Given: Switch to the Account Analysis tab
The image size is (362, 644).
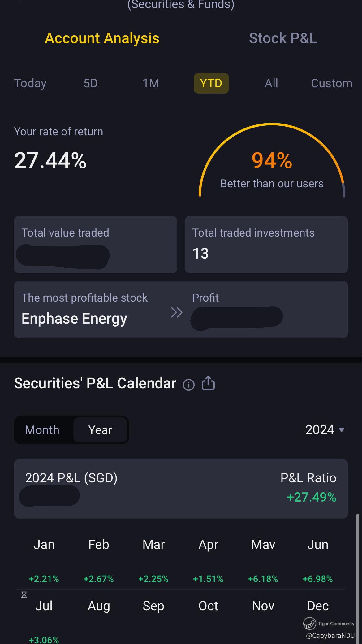Looking at the screenshot, I should 102,38.
